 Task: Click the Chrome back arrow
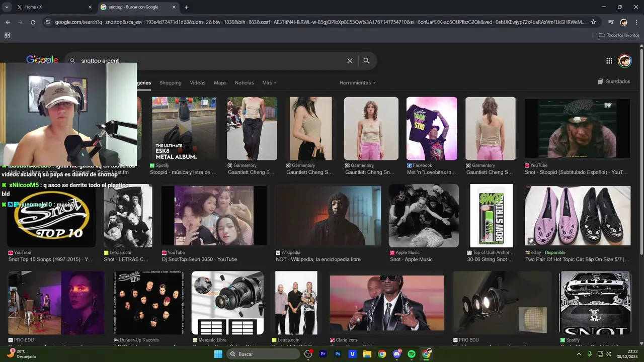click(8, 22)
